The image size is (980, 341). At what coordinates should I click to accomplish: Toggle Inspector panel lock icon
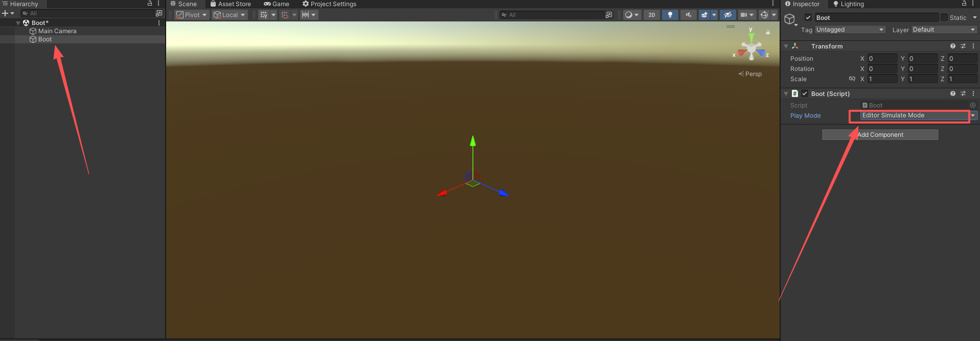964,4
